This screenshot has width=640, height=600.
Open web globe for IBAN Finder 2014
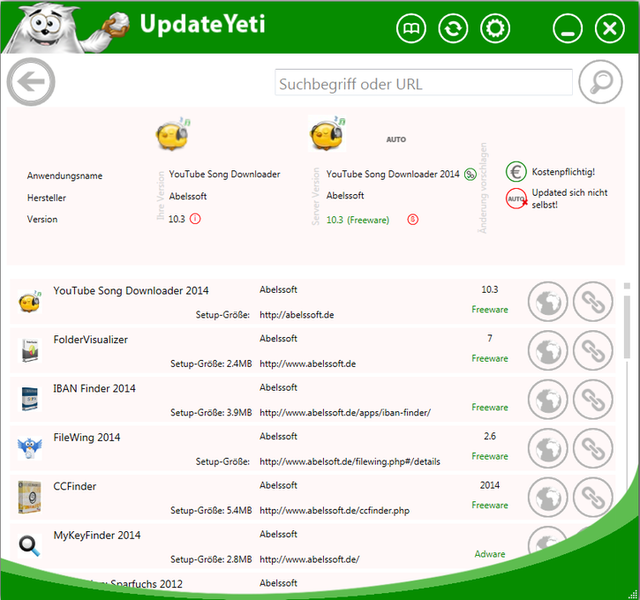tap(548, 400)
